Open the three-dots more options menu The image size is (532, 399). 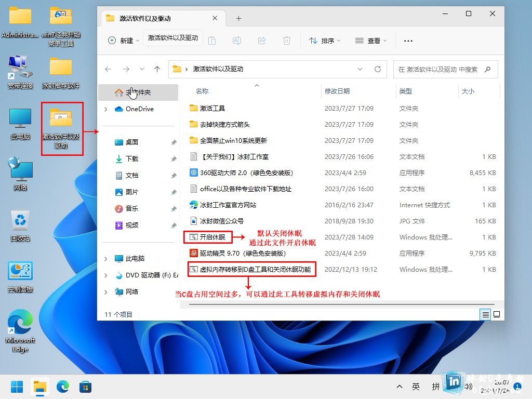click(x=408, y=41)
